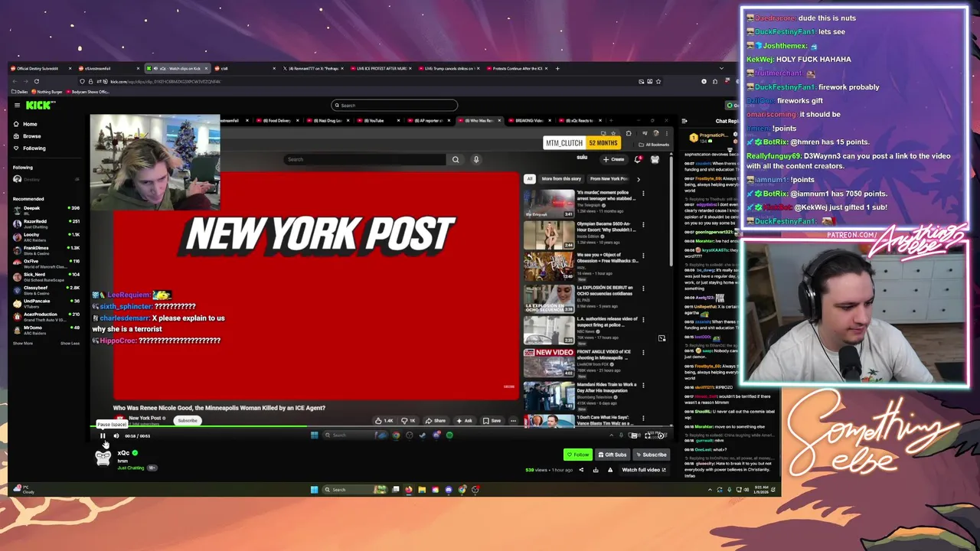This screenshot has height=551, width=980.
Task: Select the All filter chip
Action: coord(529,179)
